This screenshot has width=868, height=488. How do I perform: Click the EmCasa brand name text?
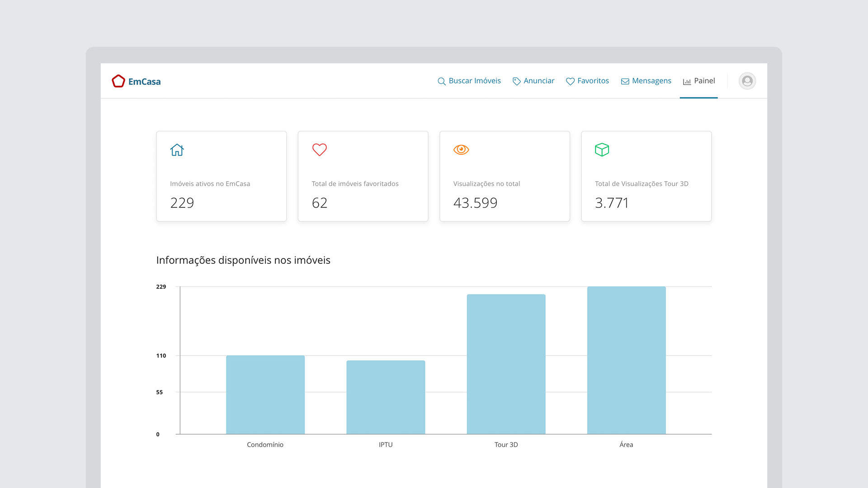[144, 82]
